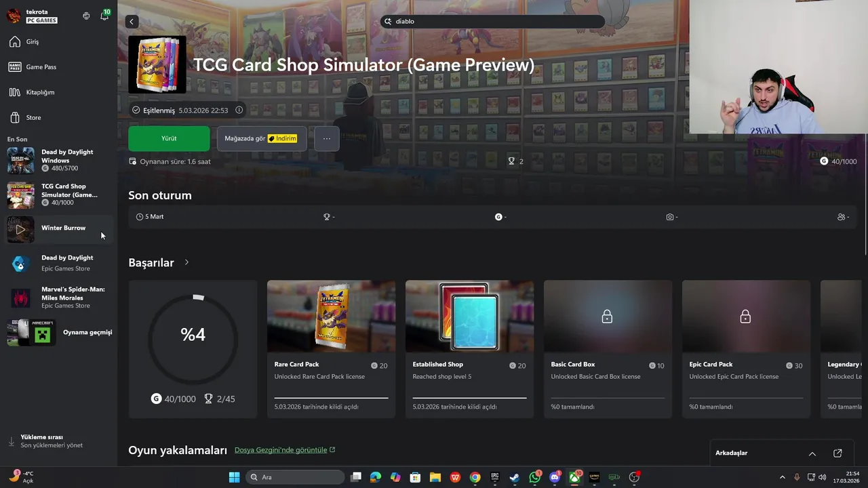Open Discord from taskbar
The image size is (868, 488).
point(555,477)
